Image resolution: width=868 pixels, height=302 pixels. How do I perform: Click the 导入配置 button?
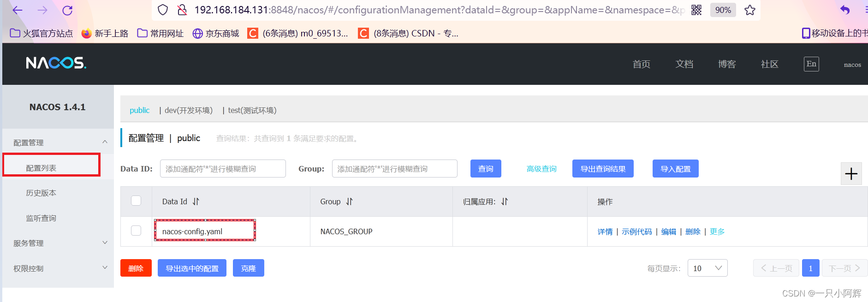676,169
